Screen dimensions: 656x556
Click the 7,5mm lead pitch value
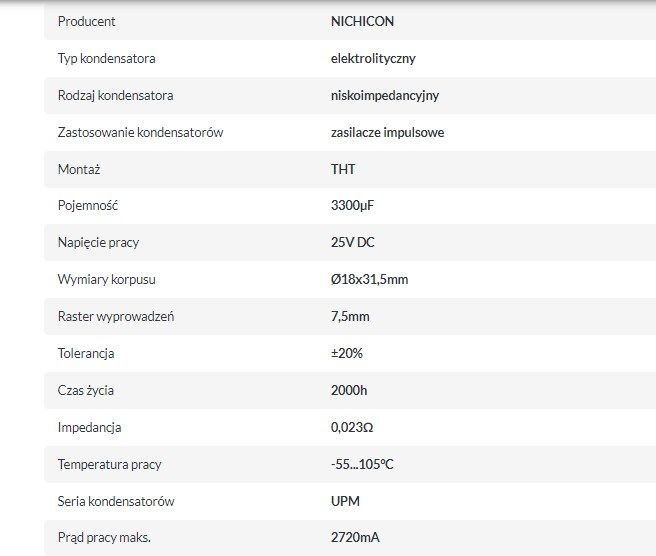tap(350, 317)
